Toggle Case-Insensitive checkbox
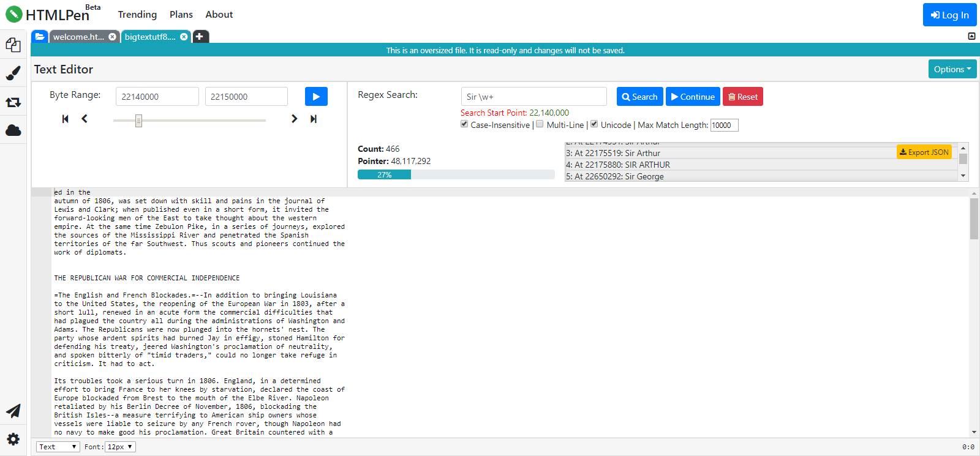This screenshot has width=980, height=456. tap(465, 124)
